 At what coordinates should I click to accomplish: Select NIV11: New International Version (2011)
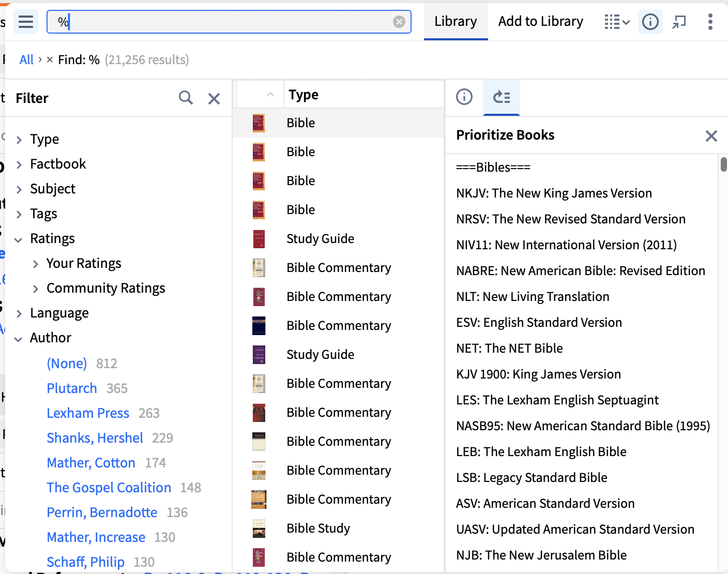click(566, 245)
